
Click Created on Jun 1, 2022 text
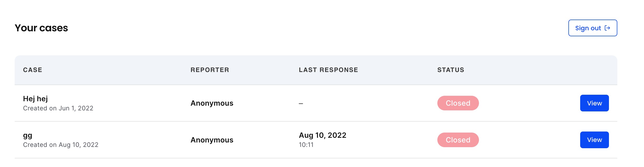tap(58, 108)
